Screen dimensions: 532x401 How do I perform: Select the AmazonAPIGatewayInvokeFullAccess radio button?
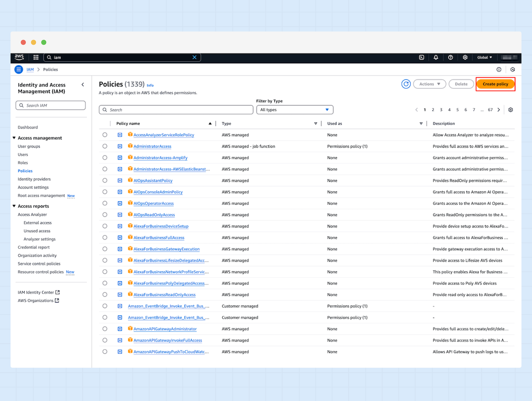pos(105,340)
